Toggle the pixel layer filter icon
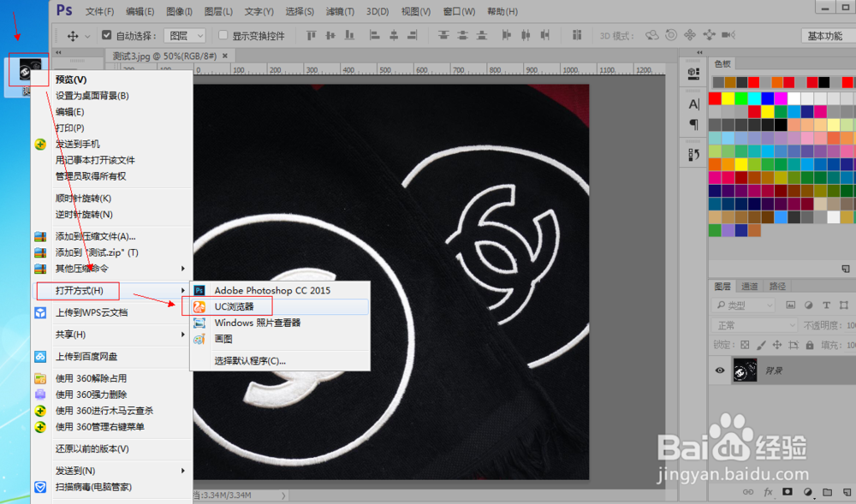The height and width of the screenshot is (504, 856). point(790,305)
